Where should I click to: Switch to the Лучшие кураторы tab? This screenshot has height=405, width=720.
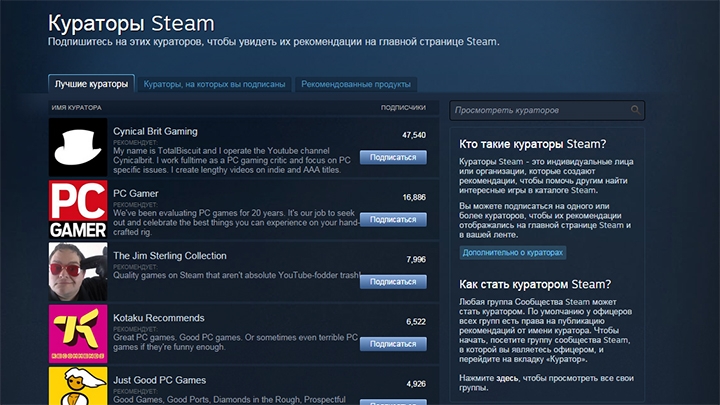[x=90, y=84]
